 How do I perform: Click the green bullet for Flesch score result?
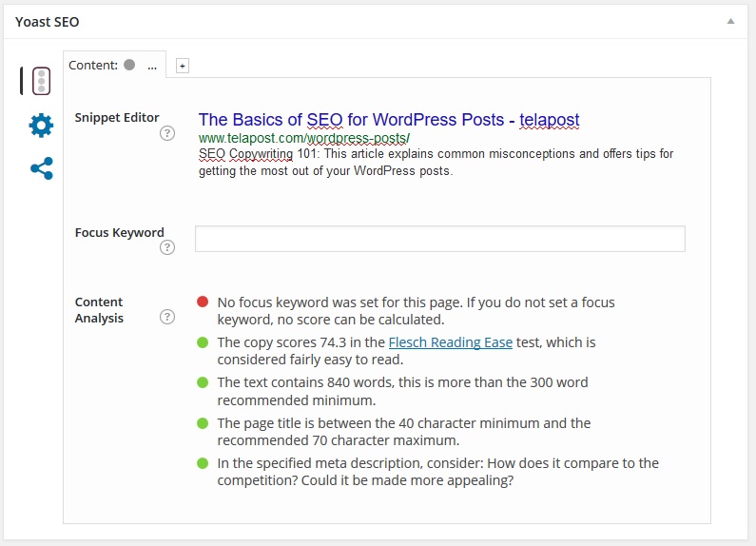203,342
